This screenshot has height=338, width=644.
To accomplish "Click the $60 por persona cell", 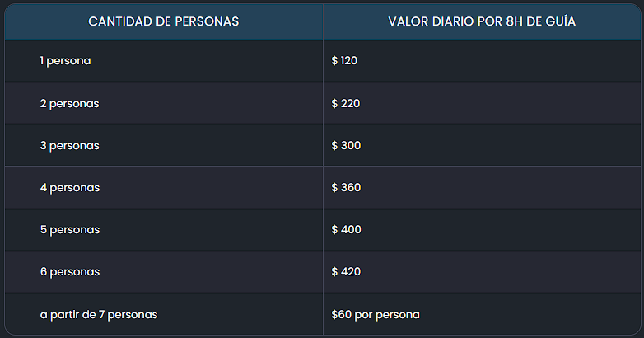I will tap(376, 315).
